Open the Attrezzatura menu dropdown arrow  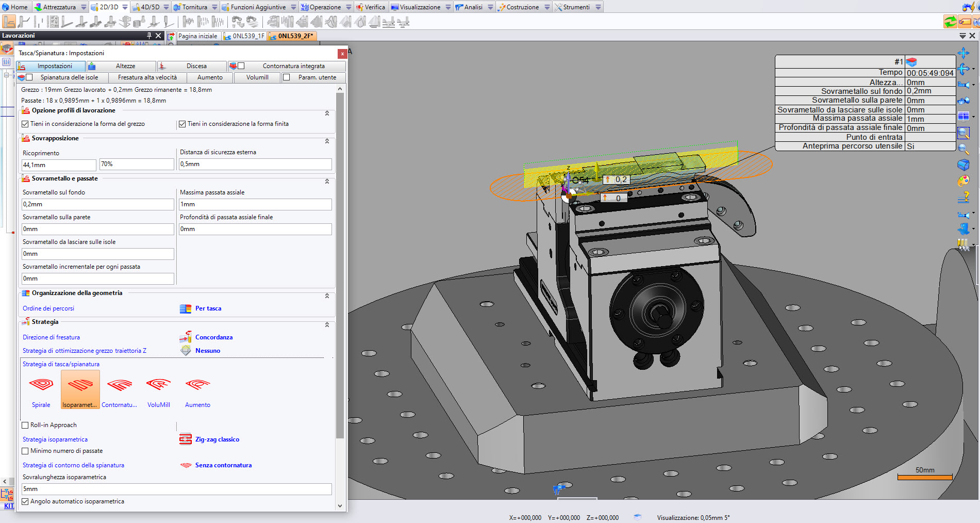click(84, 7)
